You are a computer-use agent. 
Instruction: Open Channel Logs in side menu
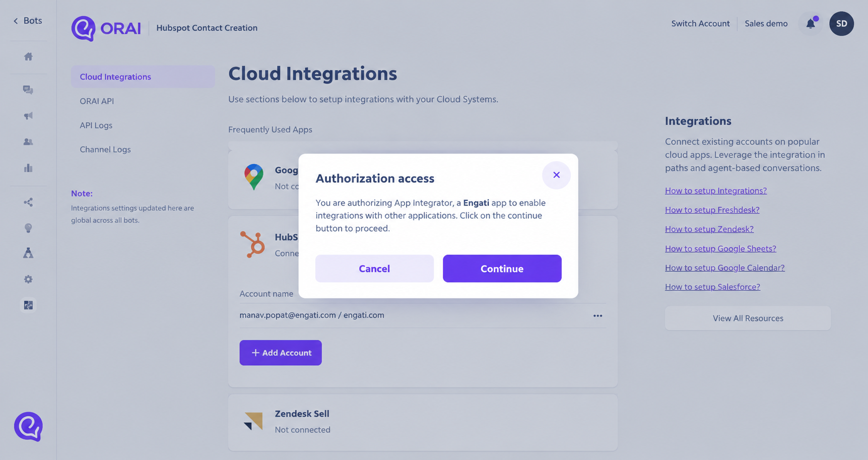click(105, 149)
